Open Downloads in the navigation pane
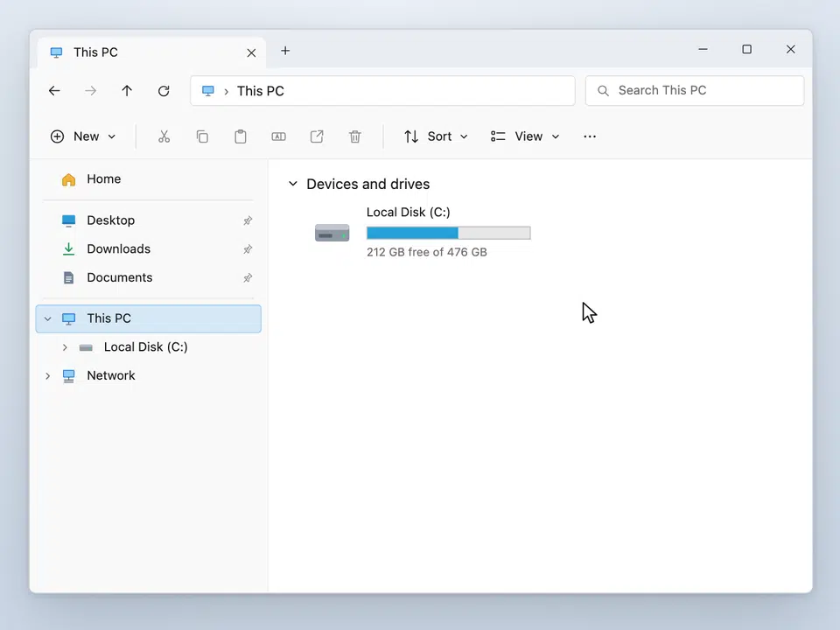This screenshot has width=840, height=630. 148,249
